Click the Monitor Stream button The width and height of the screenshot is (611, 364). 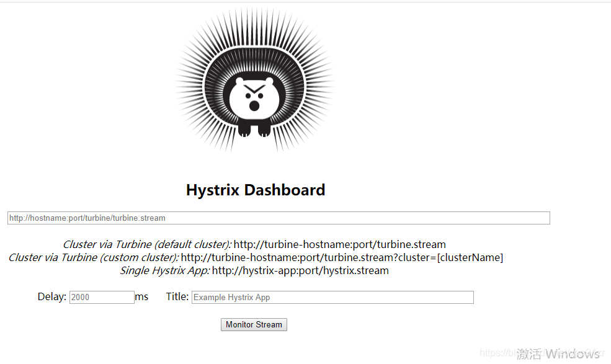[x=254, y=325]
